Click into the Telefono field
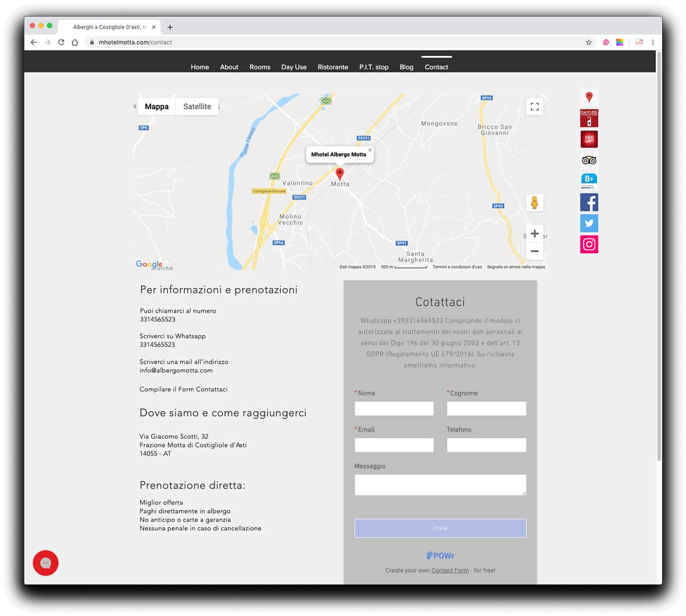This screenshot has height=616, width=686. click(486, 445)
